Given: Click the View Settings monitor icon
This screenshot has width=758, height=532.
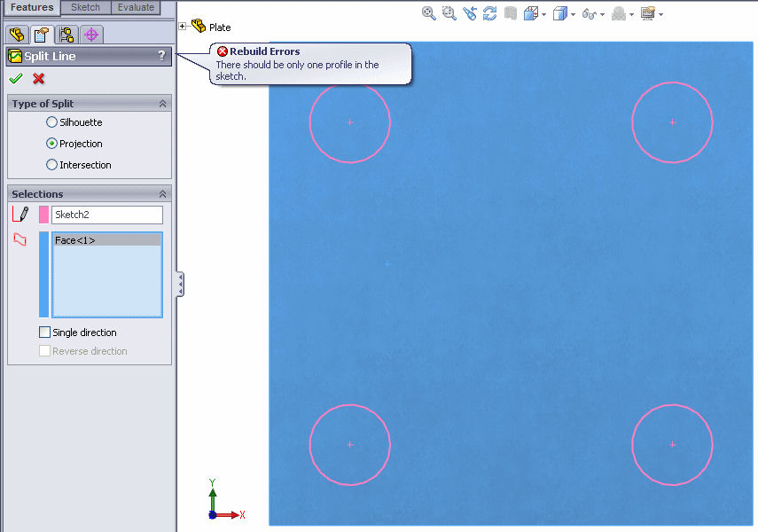Looking at the screenshot, I should pos(648,13).
